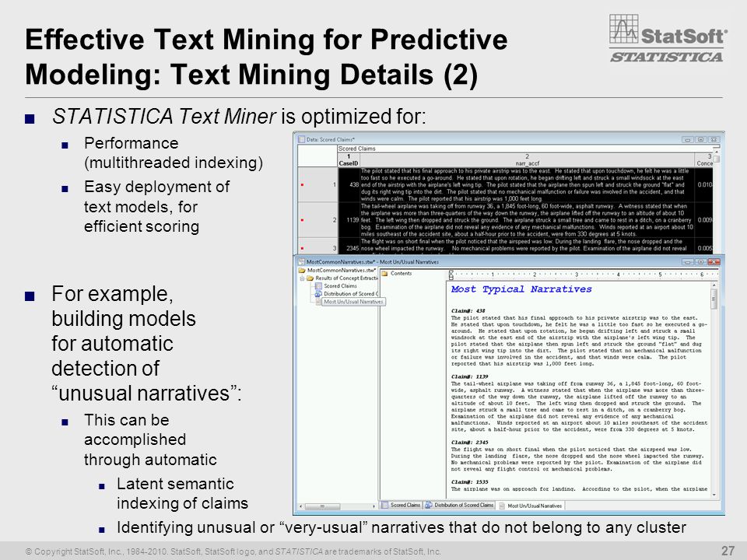Click the indent marker on the report ruler
Image resolution: width=747 pixels, height=560 pixels.
pyautogui.click(x=451, y=275)
